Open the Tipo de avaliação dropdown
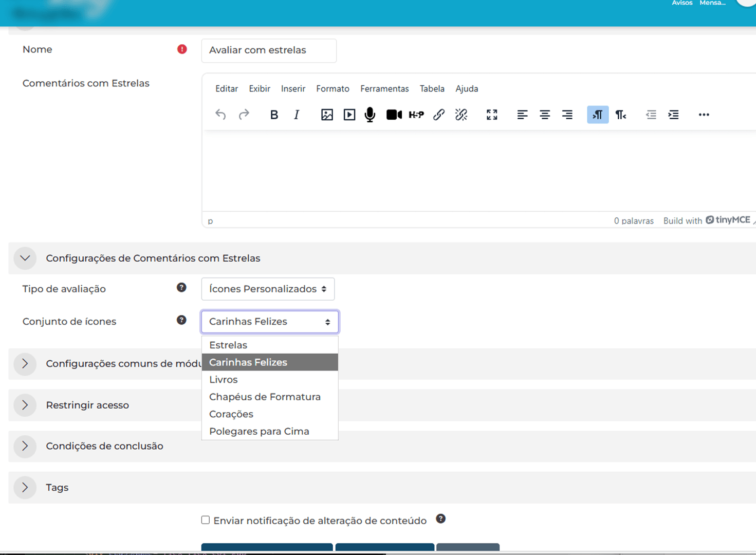Viewport: 756px width, 555px height. pyautogui.click(x=268, y=289)
